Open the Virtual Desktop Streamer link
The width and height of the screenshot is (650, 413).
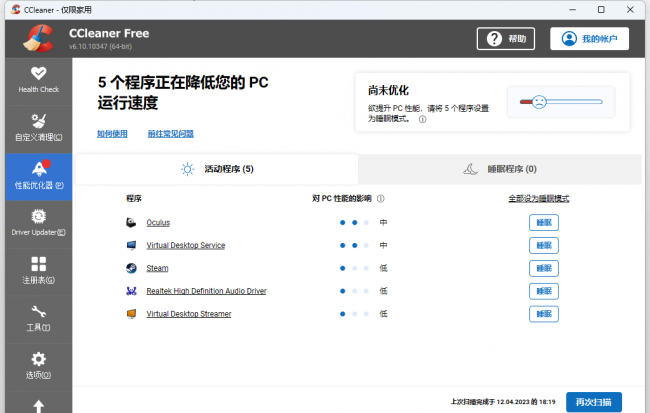point(189,314)
